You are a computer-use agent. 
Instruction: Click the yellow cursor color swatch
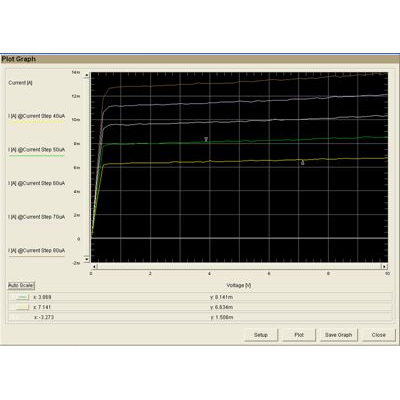click(23, 307)
